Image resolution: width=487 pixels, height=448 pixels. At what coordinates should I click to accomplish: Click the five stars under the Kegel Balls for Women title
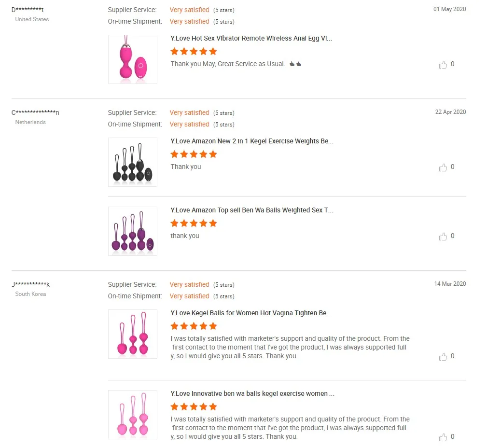point(194,326)
